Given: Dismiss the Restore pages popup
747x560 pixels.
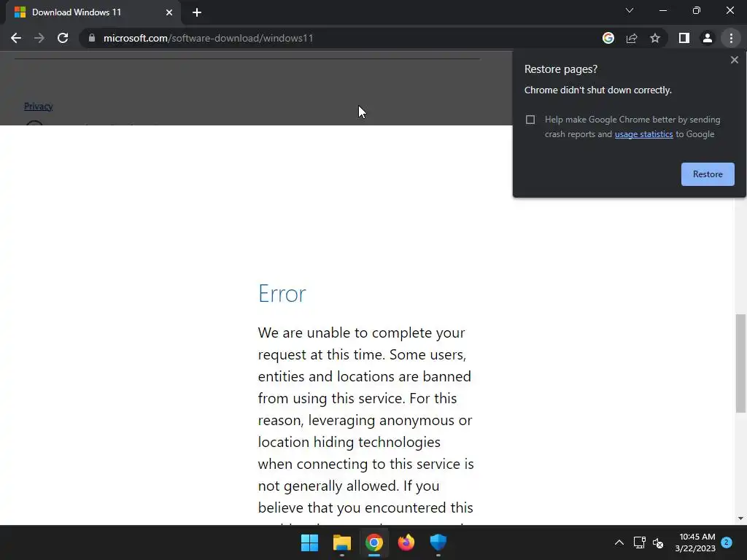Looking at the screenshot, I should click(734, 60).
